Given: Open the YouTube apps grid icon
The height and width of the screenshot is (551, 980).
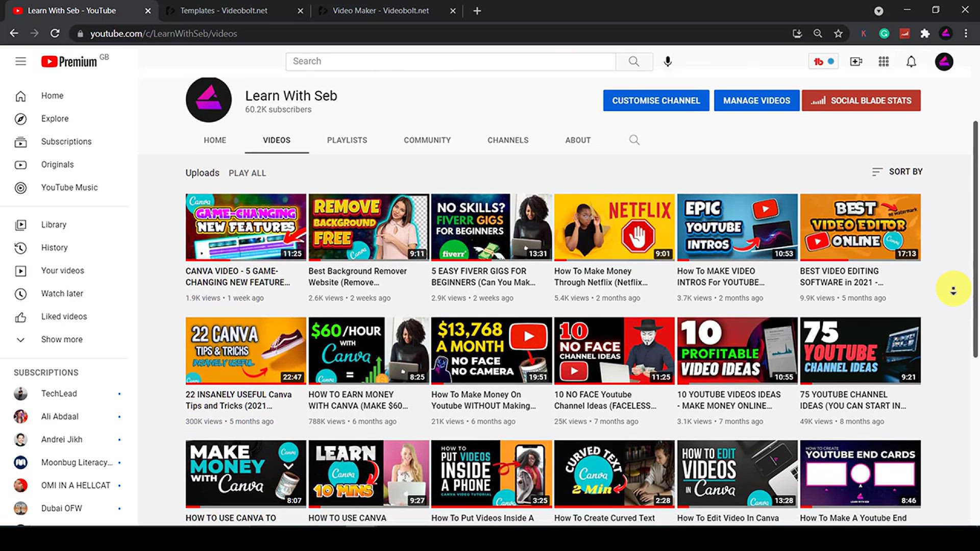Looking at the screenshot, I should pyautogui.click(x=884, y=61).
